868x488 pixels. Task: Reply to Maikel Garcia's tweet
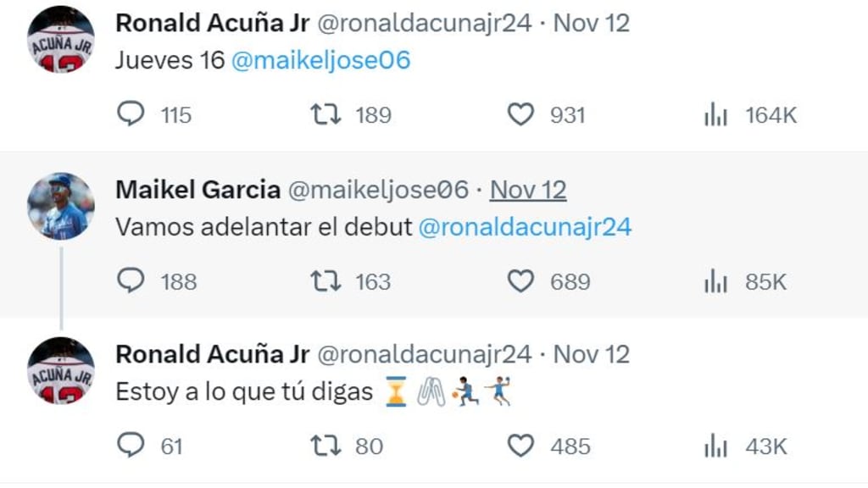coord(131,281)
